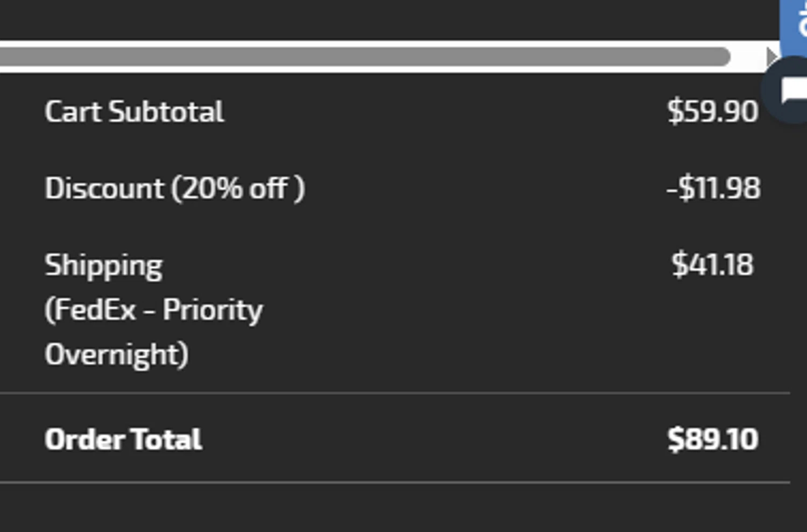This screenshot has width=807, height=532.
Task: Click the 20% off text
Action: tap(237, 188)
